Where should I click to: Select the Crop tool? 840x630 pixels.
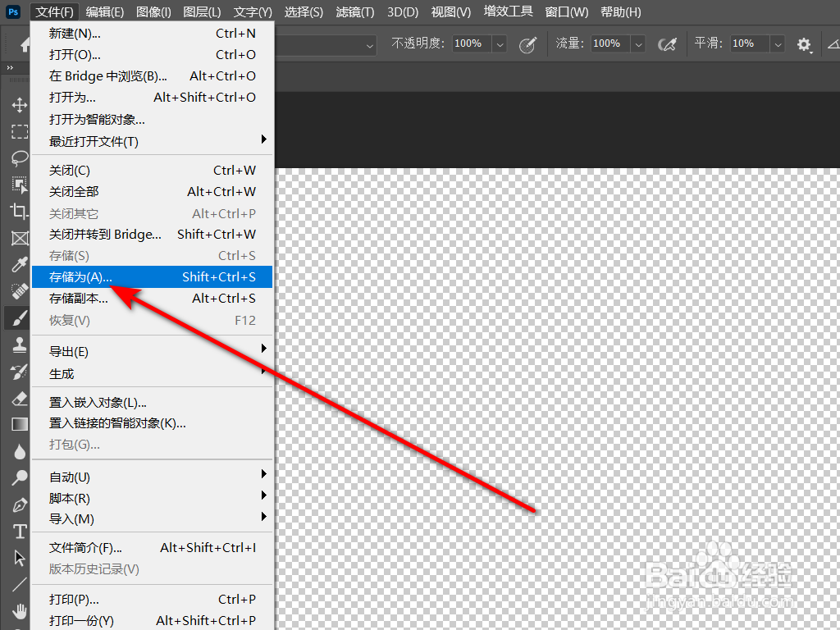pos(20,211)
